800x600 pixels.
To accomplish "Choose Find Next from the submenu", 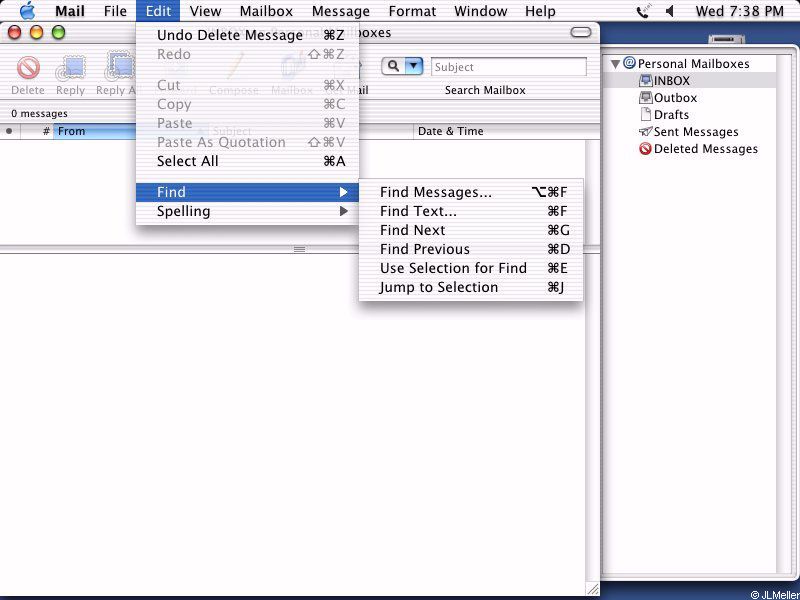I will [471, 230].
